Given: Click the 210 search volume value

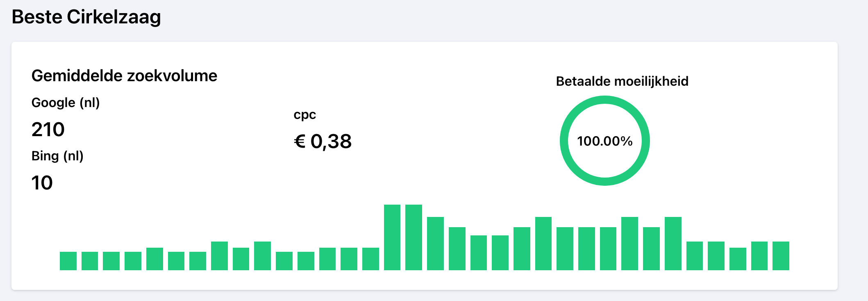Looking at the screenshot, I should click(48, 130).
